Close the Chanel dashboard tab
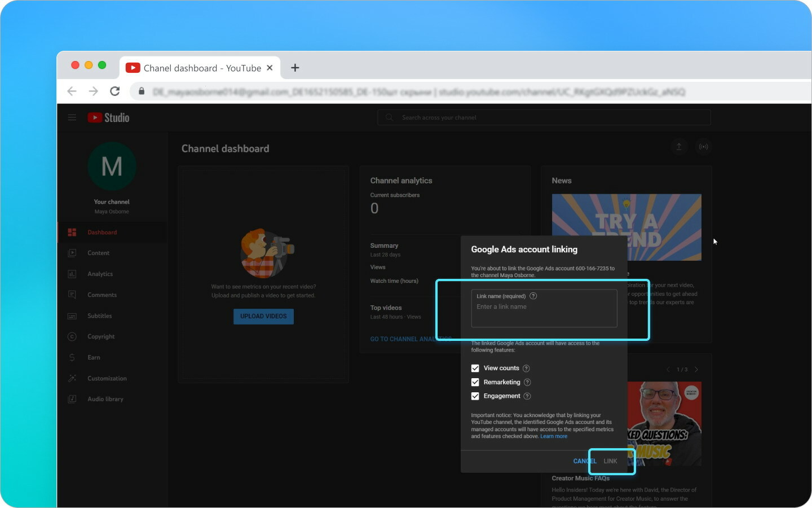The image size is (812, 508). tap(270, 68)
